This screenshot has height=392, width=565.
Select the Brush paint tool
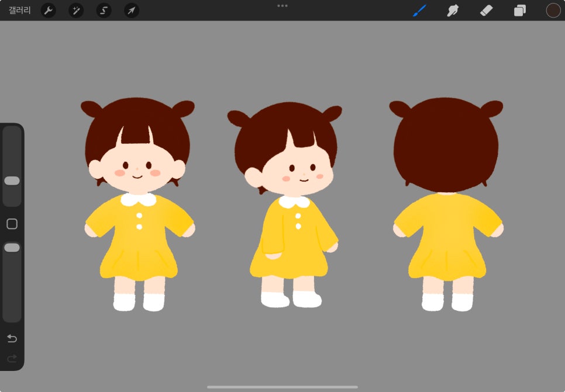(419, 11)
